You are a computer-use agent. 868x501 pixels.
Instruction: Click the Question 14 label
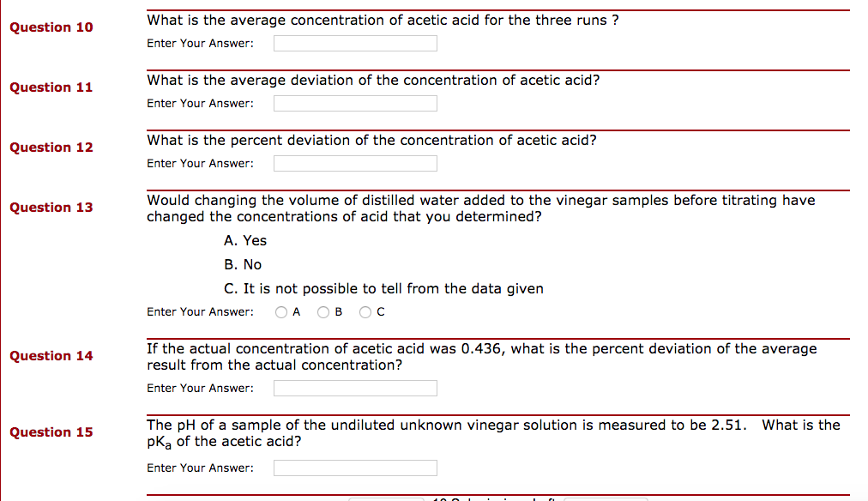51,356
